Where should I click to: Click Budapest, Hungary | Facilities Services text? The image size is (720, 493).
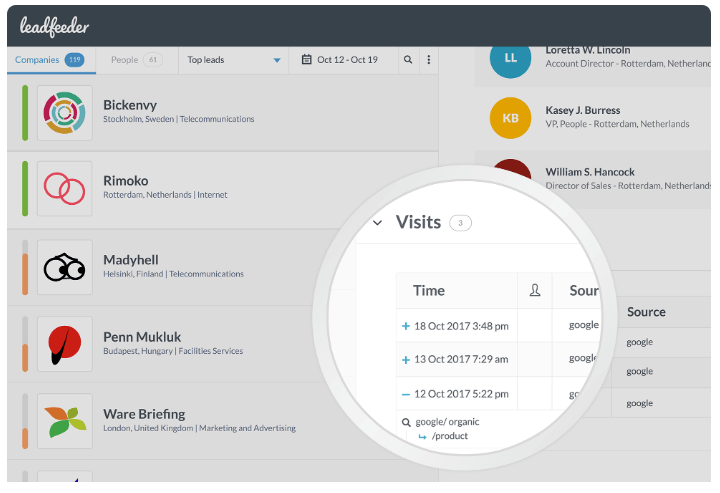click(173, 351)
